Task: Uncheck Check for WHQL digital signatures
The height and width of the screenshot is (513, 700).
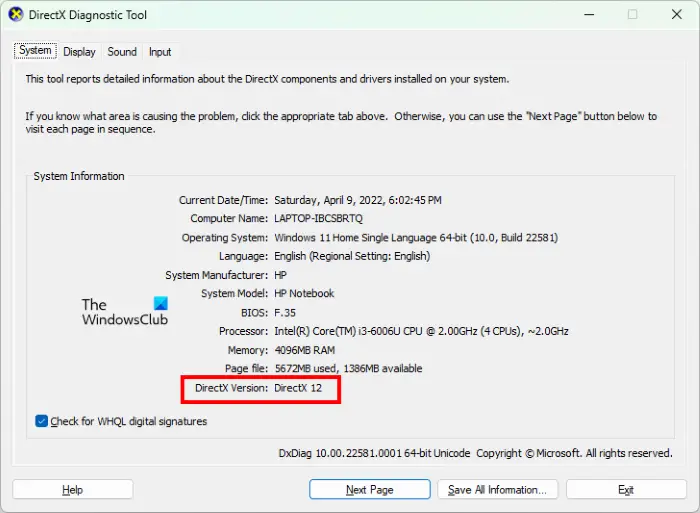Action: tap(42, 421)
